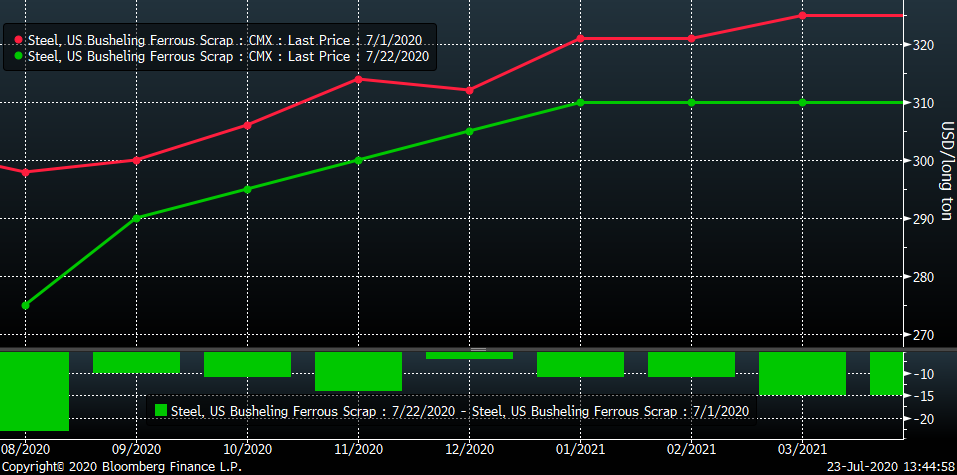Click the 02/2021 label on the x-axis
The height and width of the screenshot is (475, 957).
click(691, 449)
